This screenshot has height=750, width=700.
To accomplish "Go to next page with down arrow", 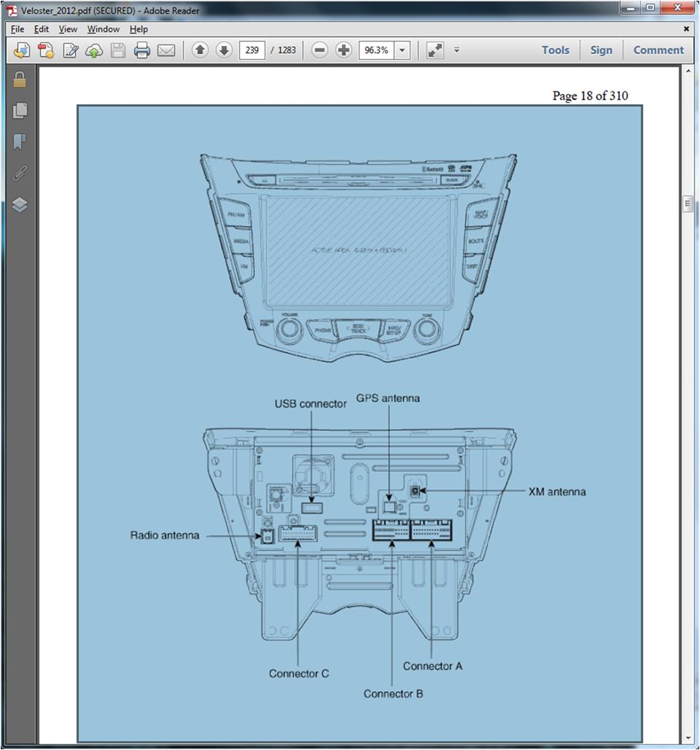I will 224,50.
